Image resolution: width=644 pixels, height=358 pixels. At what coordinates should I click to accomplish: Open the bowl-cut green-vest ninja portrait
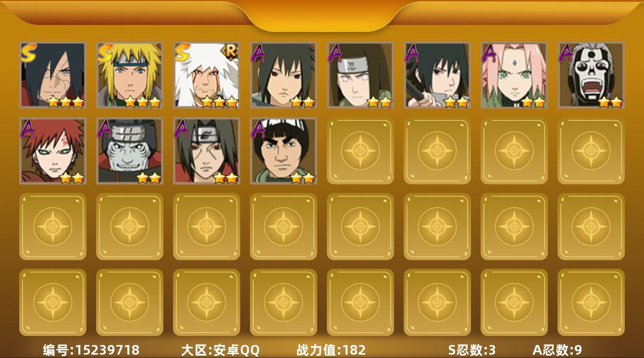click(x=284, y=151)
